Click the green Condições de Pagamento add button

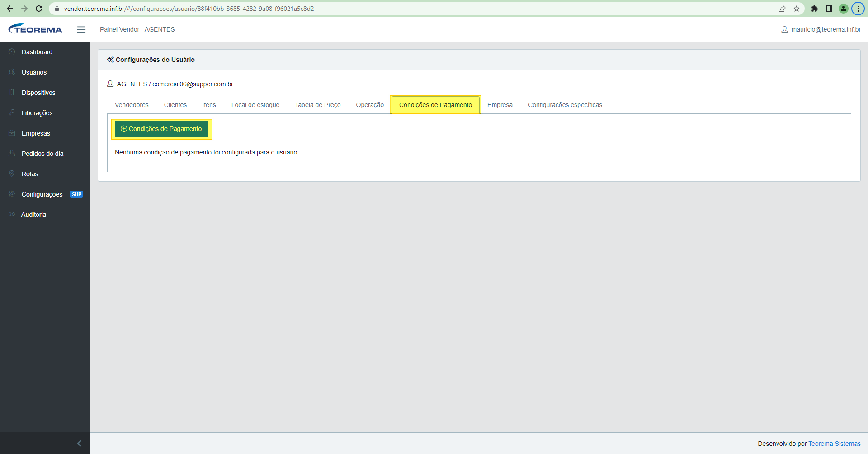pyautogui.click(x=161, y=129)
